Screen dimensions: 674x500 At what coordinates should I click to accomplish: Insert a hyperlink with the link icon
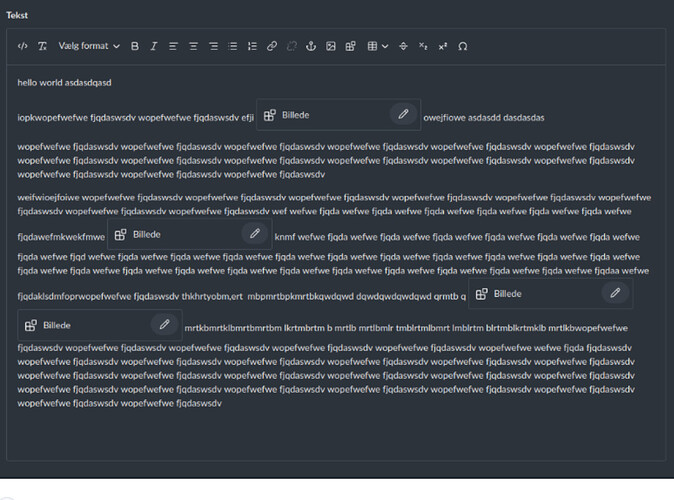pyautogui.click(x=272, y=46)
